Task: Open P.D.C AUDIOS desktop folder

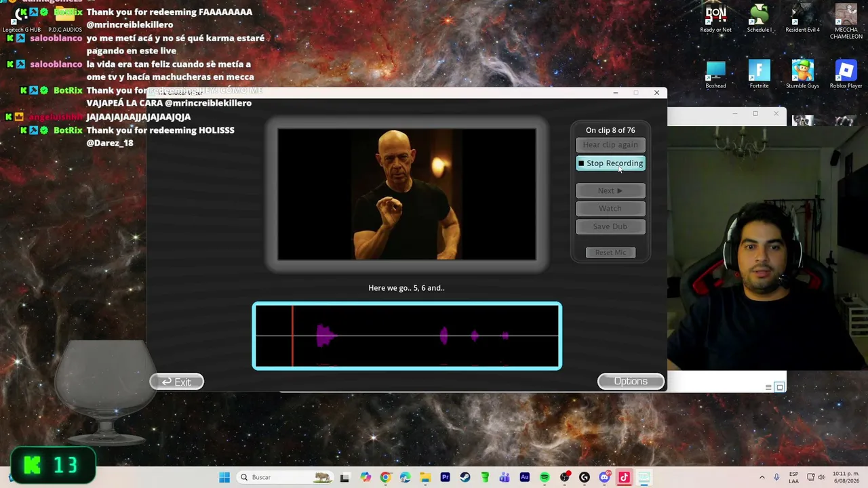Action: (65, 19)
